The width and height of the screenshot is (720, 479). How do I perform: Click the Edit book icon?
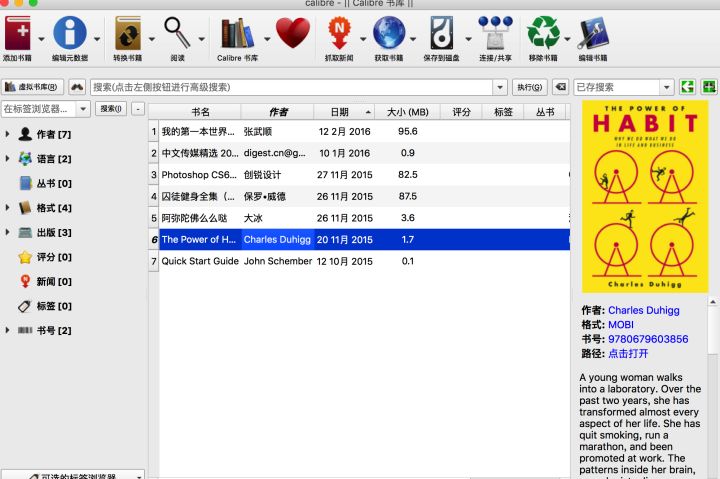coord(593,33)
